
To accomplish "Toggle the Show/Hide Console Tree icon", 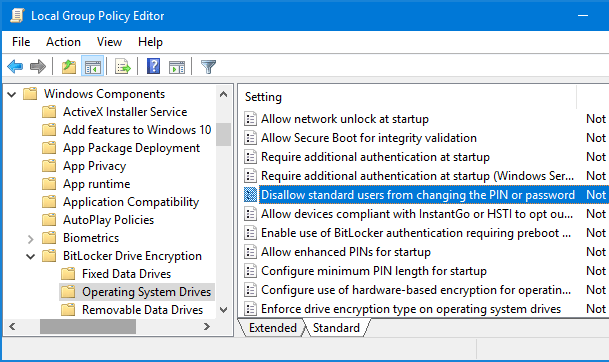I will [x=92, y=66].
